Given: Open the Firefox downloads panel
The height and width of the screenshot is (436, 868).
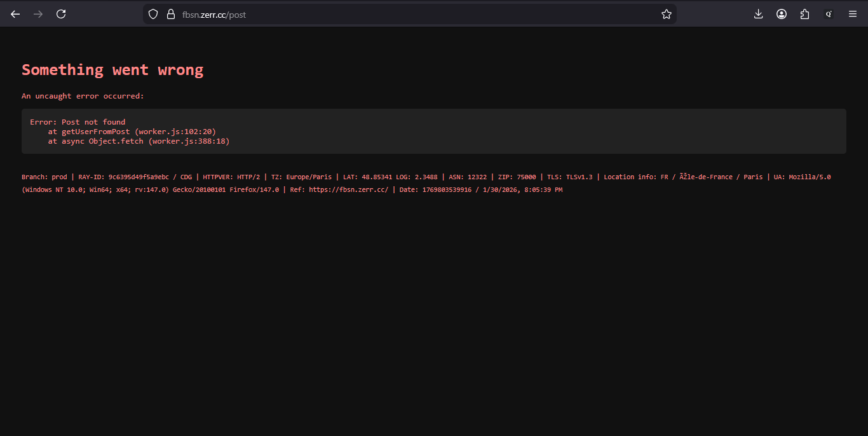Looking at the screenshot, I should (x=758, y=14).
